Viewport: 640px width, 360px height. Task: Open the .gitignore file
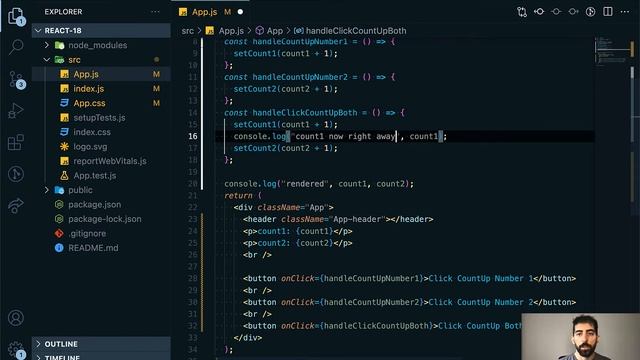101,233
